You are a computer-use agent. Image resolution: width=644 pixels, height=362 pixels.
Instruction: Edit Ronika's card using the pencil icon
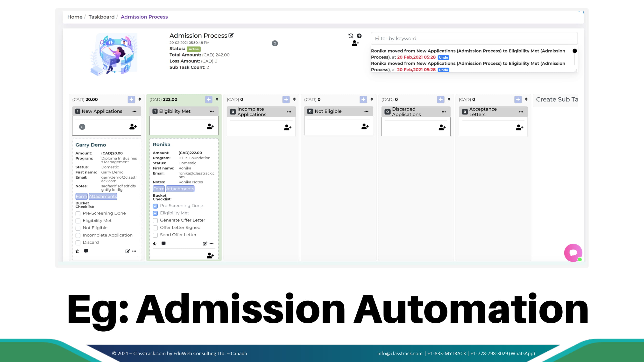(205, 243)
